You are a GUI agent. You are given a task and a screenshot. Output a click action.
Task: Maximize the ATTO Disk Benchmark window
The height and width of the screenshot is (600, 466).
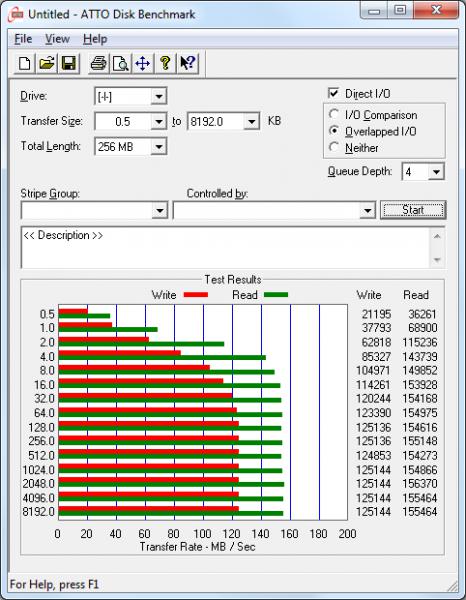[400, 11]
